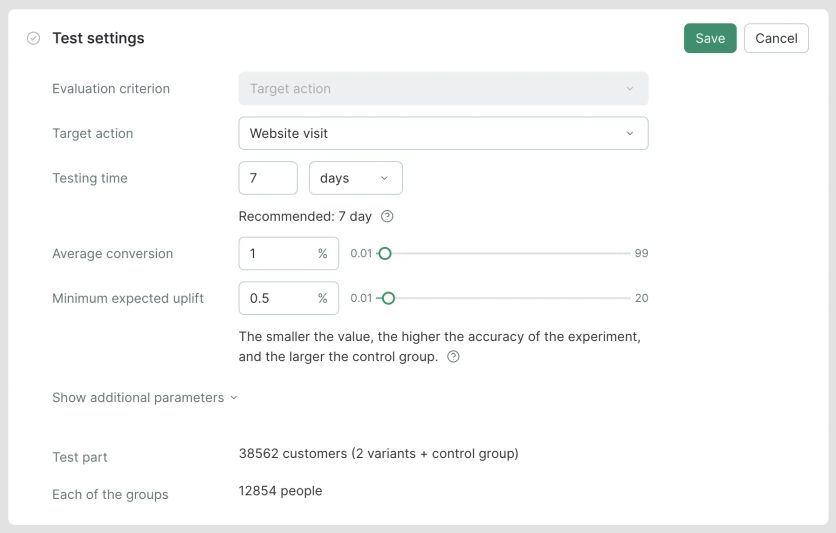The height and width of the screenshot is (533, 836).
Task: Click the check-circle icon beside Test settings
Action: click(x=33, y=38)
